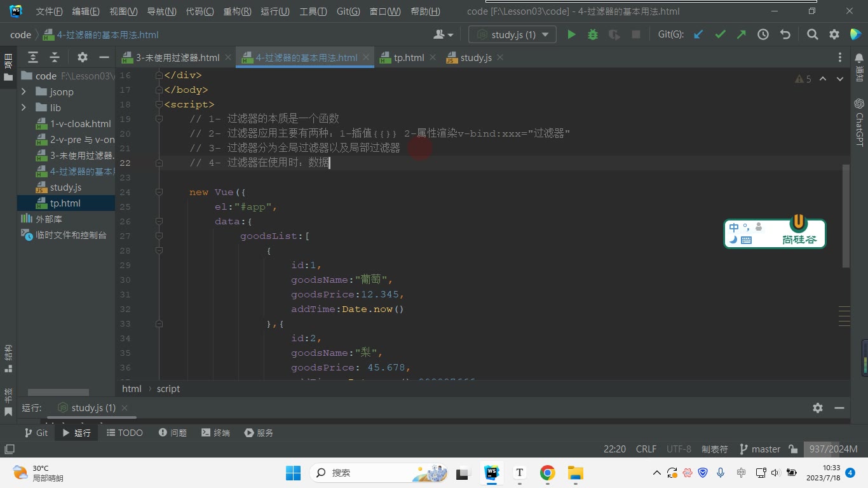
Task: Toggle the 通知 notifications side panel
Action: [x=859, y=67]
